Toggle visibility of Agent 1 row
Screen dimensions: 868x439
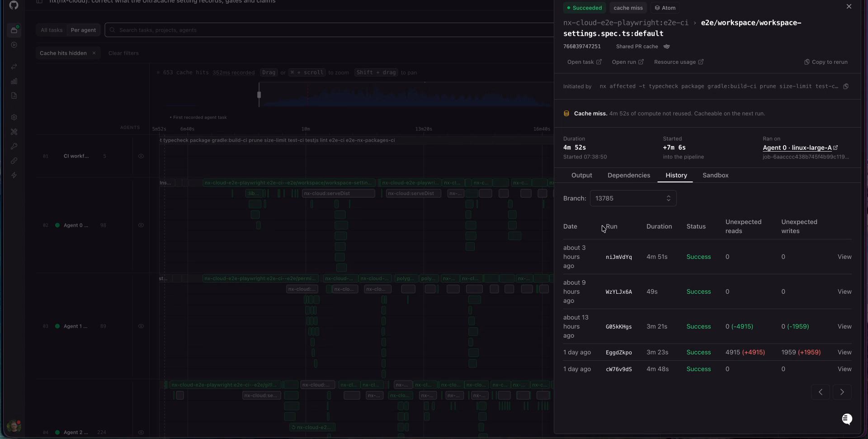[141, 326]
